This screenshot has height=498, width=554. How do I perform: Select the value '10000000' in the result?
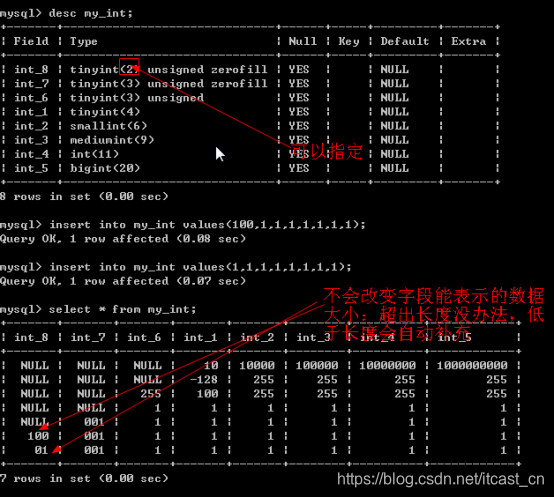click(x=388, y=366)
